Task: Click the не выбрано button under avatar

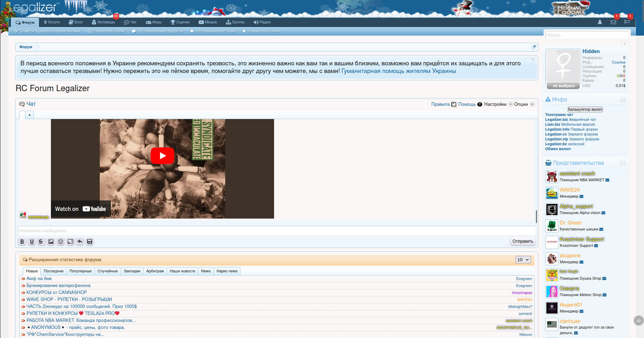Action: pos(563,86)
